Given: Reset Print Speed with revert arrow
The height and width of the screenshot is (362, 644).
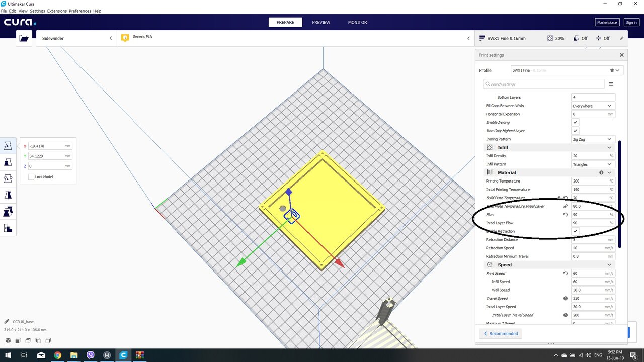Looking at the screenshot, I should coord(566,273).
